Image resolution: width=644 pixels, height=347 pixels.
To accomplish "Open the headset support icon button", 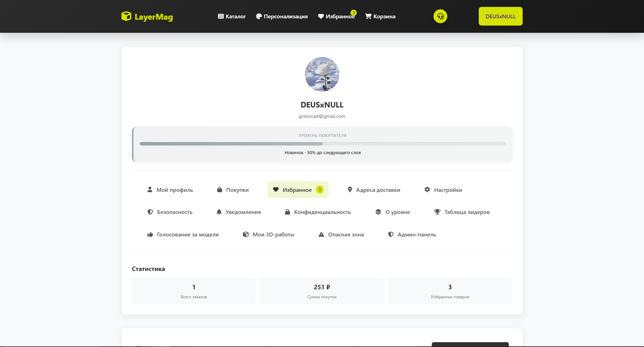I will [x=440, y=16].
